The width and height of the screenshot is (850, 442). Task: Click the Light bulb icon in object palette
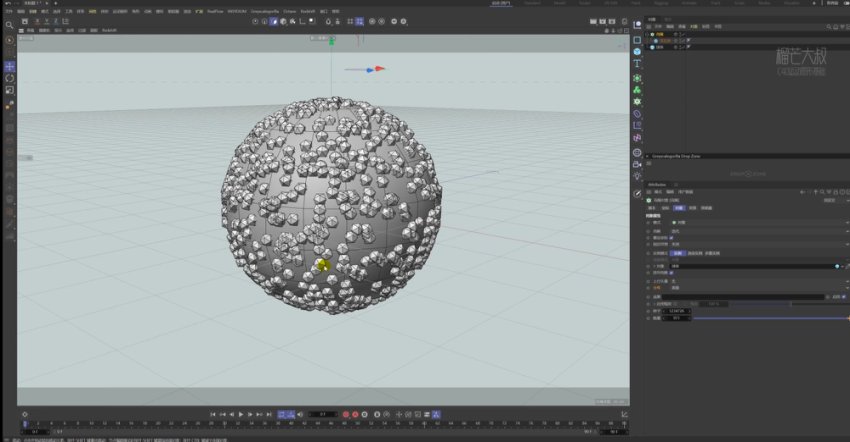[x=637, y=175]
